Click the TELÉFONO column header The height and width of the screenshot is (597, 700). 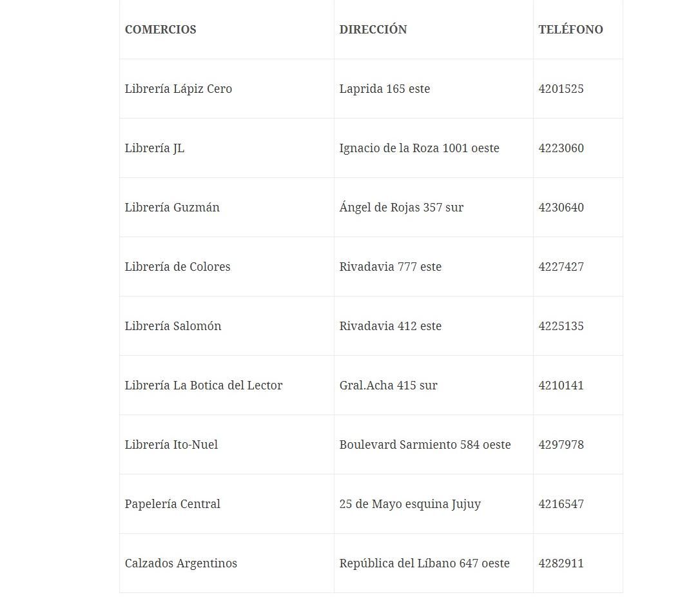pyautogui.click(x=570, y=30)
